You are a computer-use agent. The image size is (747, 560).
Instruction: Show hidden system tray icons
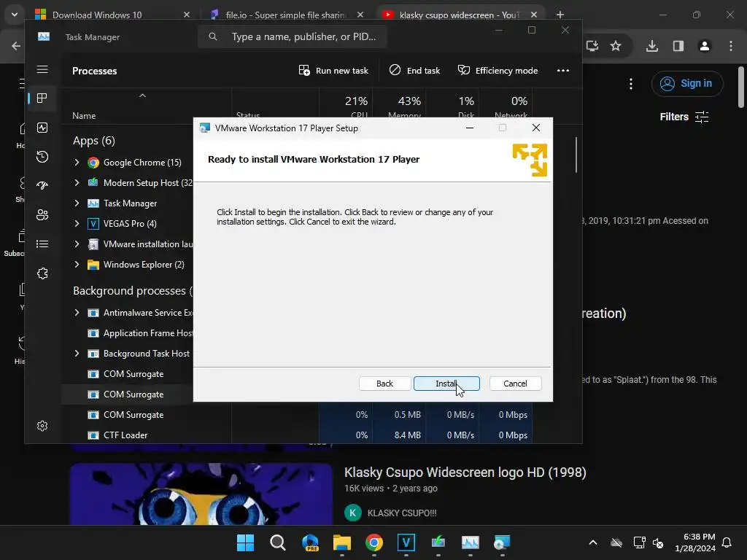(x=593, y=542)
